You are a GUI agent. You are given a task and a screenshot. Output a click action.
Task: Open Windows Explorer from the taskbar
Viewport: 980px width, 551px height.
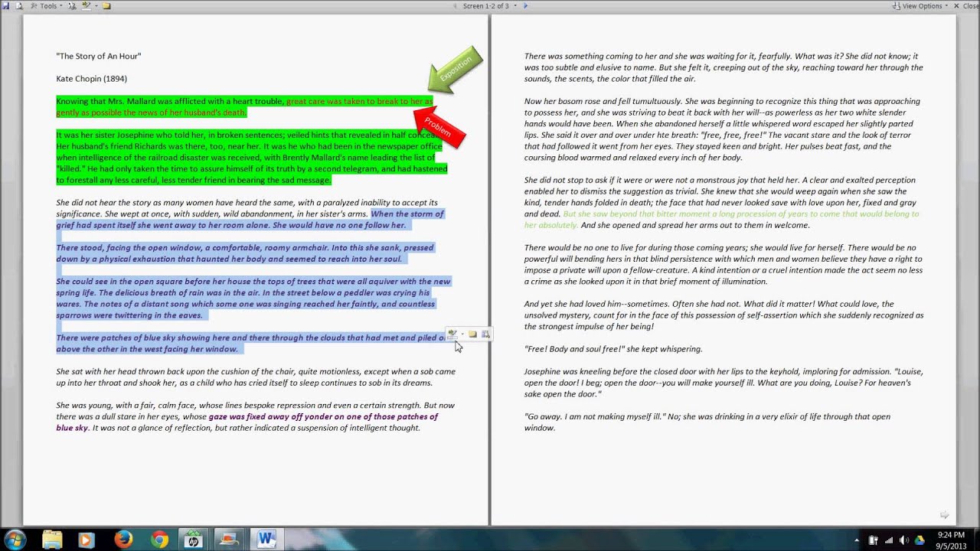[52, 540]
